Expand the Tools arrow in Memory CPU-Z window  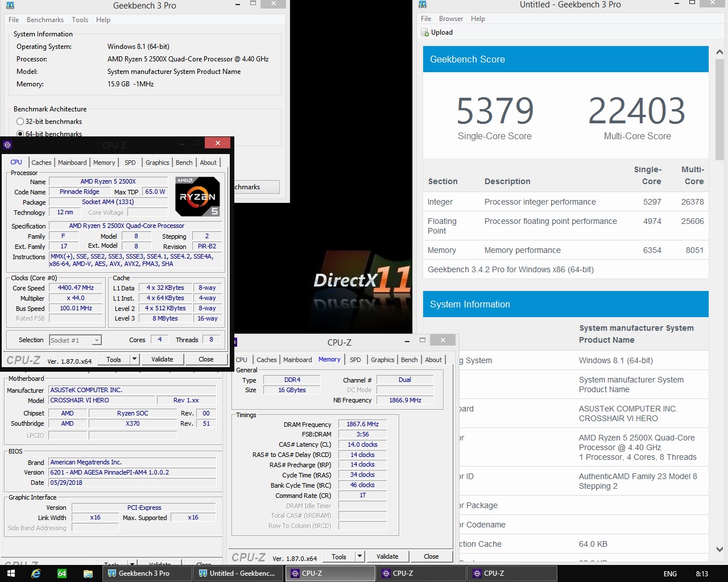pyautogui.click(x=359, y=556)
